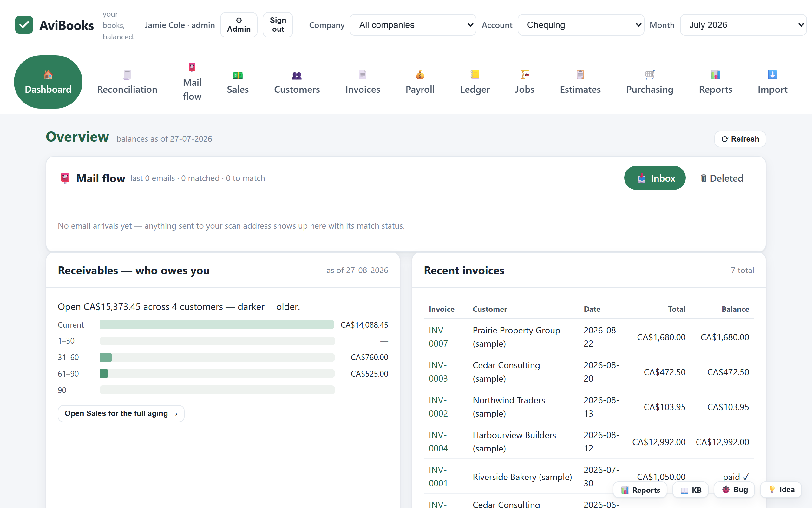
Task: Click the Import down-arrow icon
Action: [772, 75]
